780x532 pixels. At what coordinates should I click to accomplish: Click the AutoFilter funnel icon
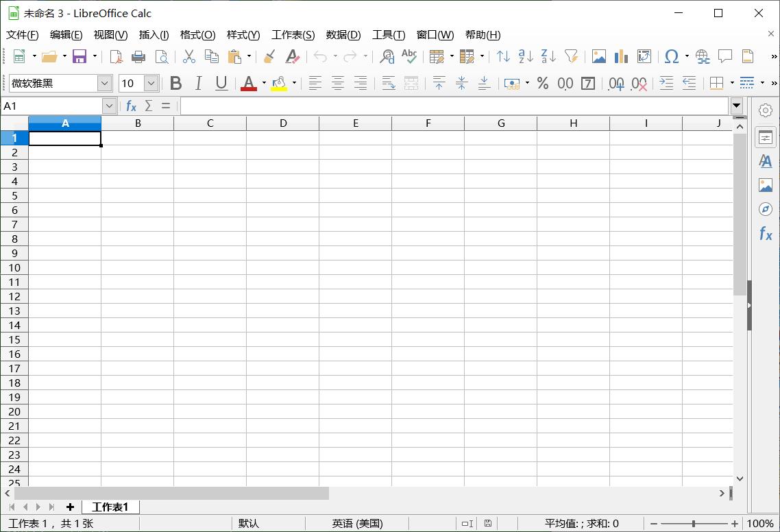tap(572, 56)
